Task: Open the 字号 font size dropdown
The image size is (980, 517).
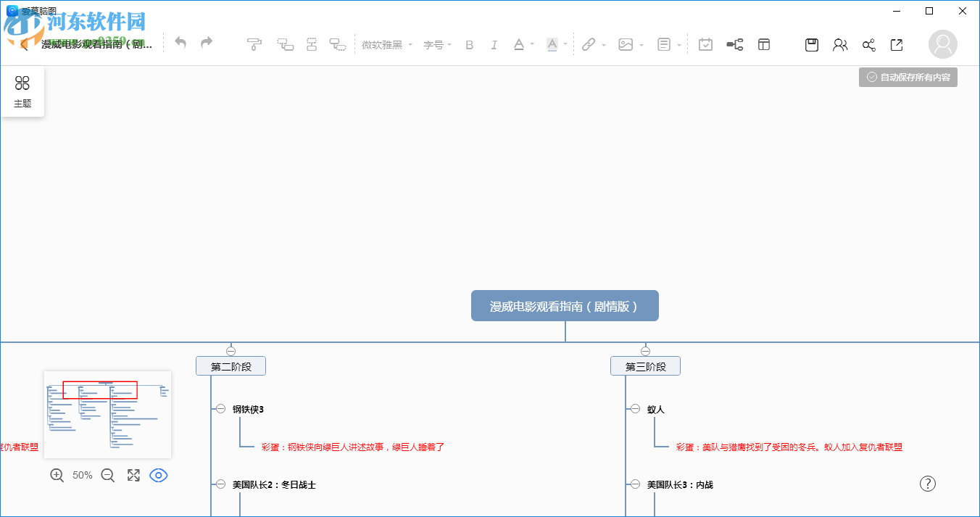Action: 437,45
